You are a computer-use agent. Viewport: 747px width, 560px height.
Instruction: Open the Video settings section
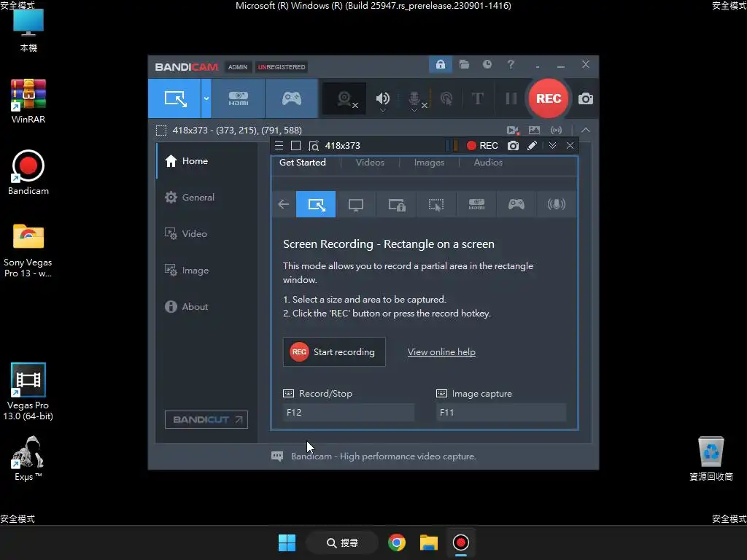tap(206, 234)
